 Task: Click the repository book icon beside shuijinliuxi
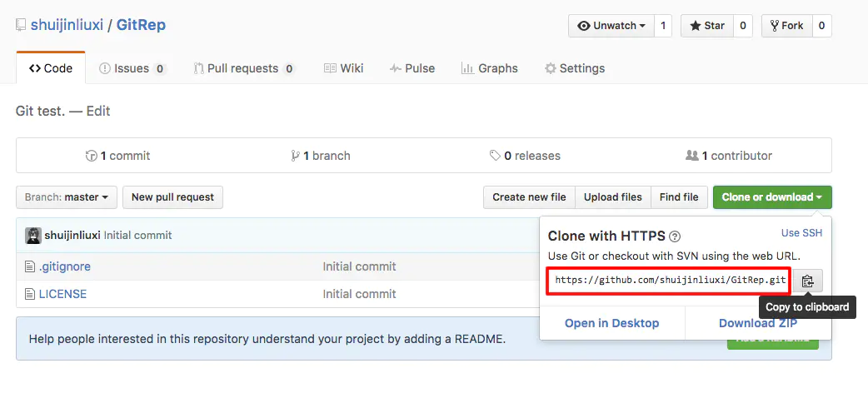(x=21, y=26)
